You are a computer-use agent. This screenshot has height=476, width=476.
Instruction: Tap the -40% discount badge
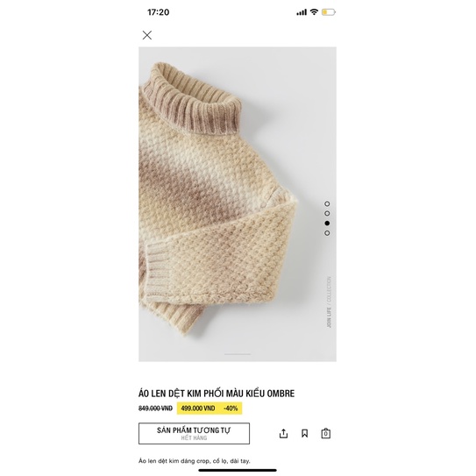point(231,409)
